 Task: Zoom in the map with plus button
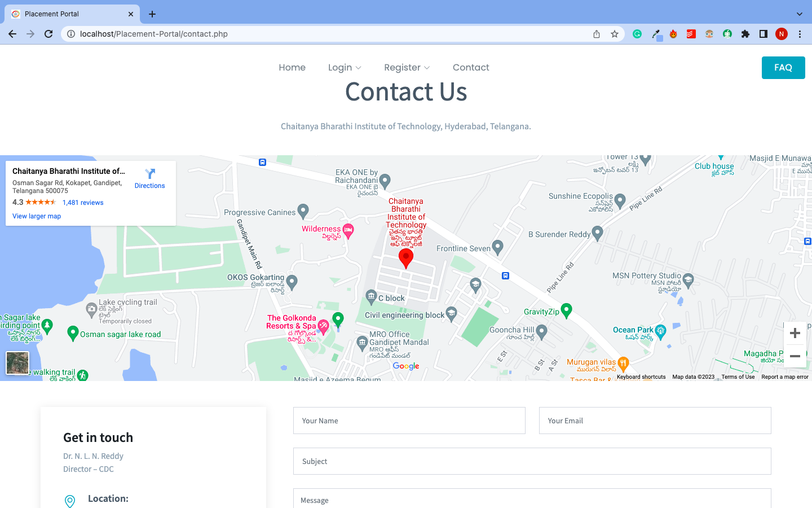pyautogui.click(x=795, y=333)
